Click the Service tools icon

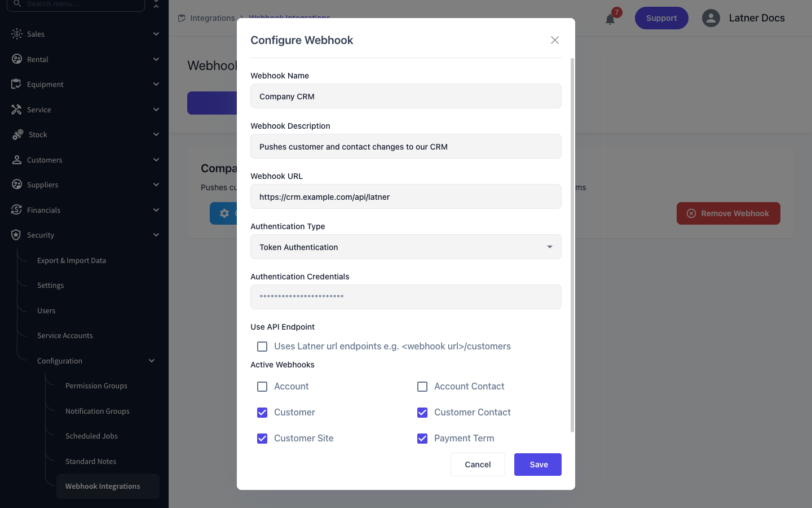pyautogui.click(x=16, y=110)
